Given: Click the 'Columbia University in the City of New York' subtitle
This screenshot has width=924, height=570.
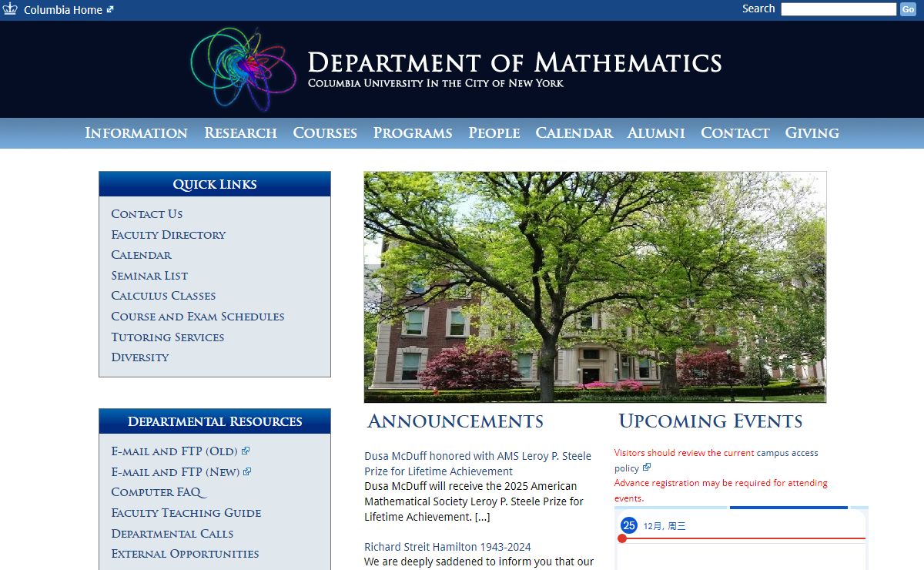Looking at the screenshot, I should 436,83.
